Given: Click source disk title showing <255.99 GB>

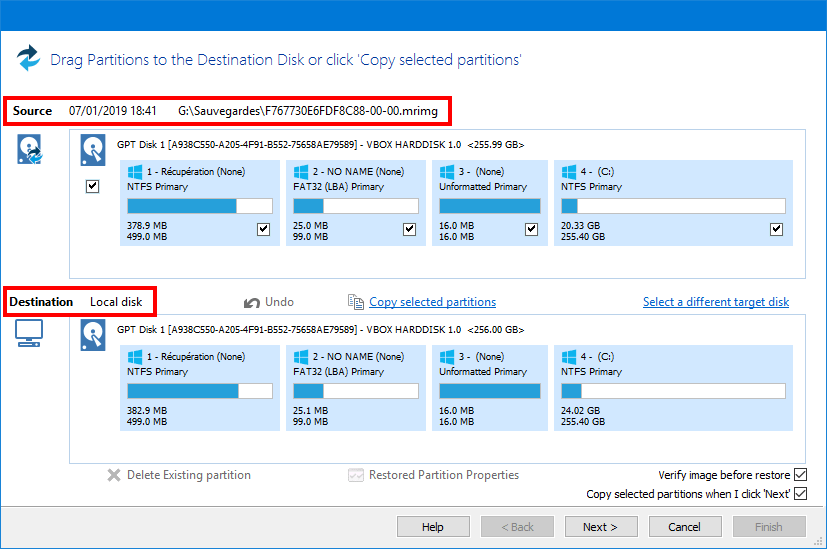Looking at the screenshot, I should point(321,145).
